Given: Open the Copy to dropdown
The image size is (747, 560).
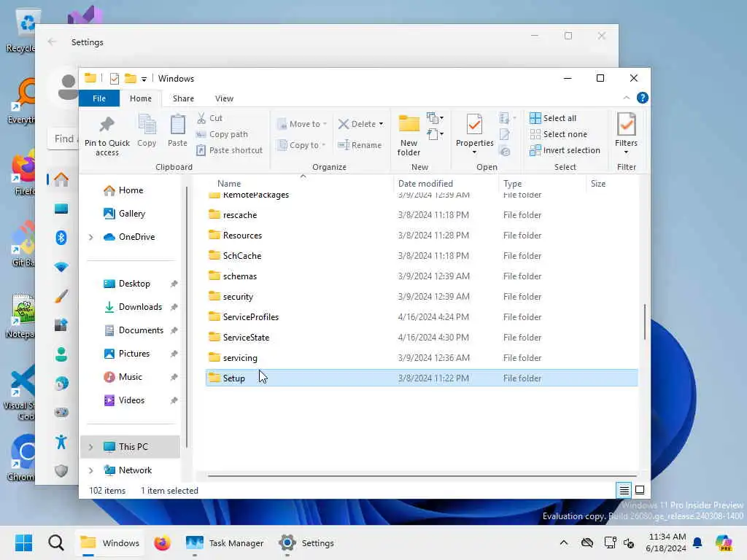Looking at the screenshot, I should (302, 145).
